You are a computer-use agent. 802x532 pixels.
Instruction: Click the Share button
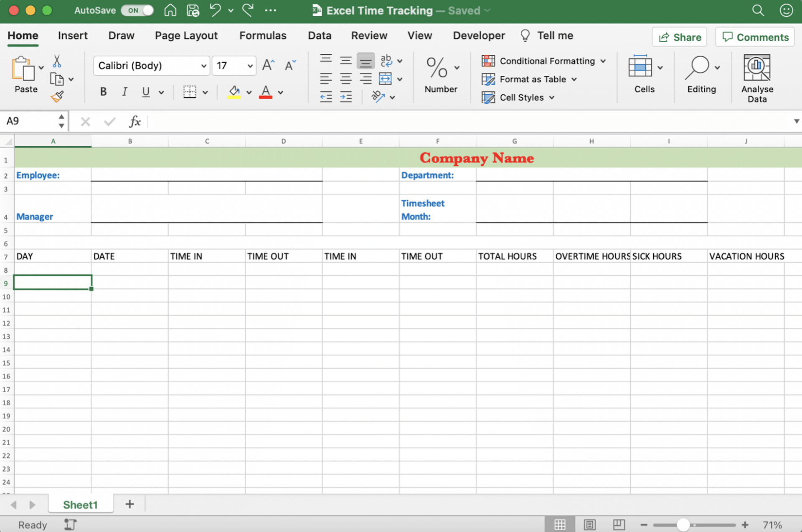pos(679,37)
